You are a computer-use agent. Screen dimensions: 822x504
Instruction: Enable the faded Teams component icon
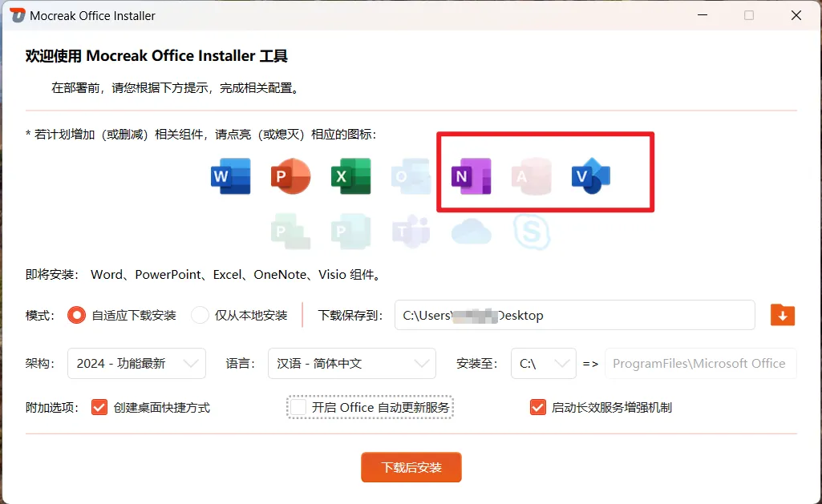[411, 232]
